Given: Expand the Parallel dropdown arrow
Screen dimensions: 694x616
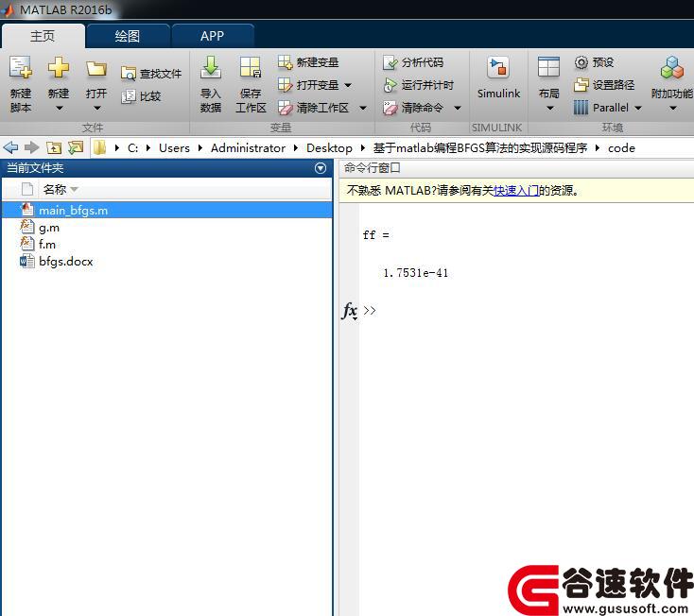Looking at the screenshot, I should pyautogui.click(x=638, y=108).
